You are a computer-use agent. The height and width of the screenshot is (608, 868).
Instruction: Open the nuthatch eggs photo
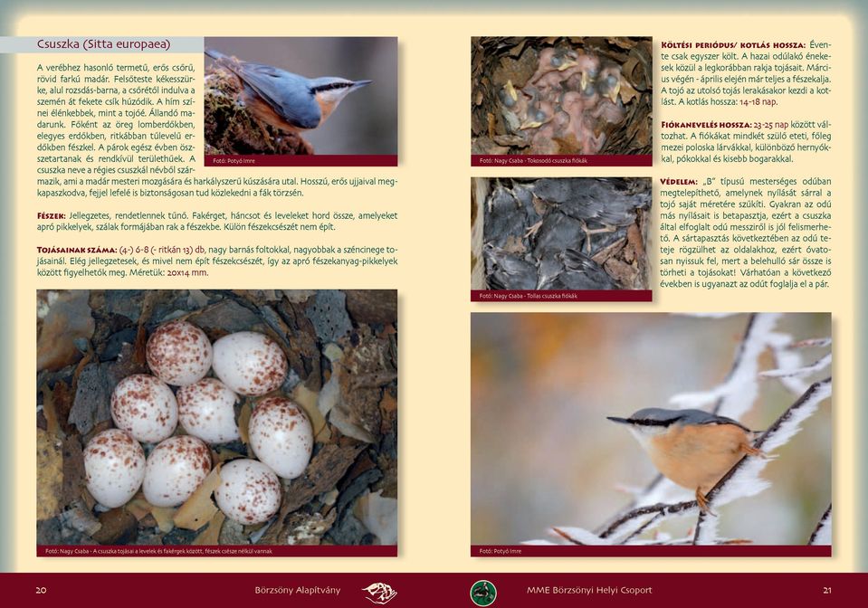tap(217, 418)
